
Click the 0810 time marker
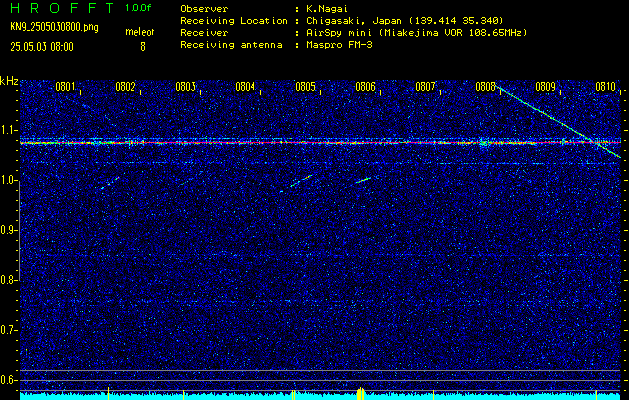[605, 87]
